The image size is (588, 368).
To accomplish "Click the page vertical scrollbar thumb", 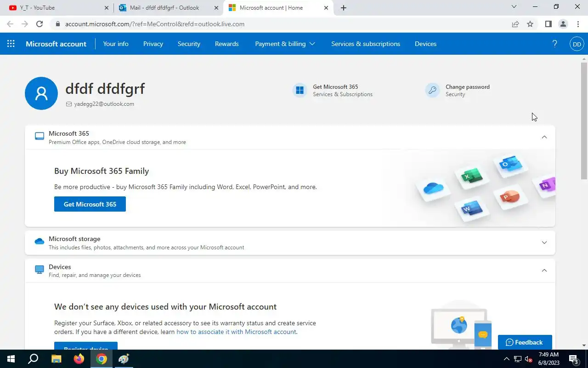I will pyautogui.click(x=584, y=121).
